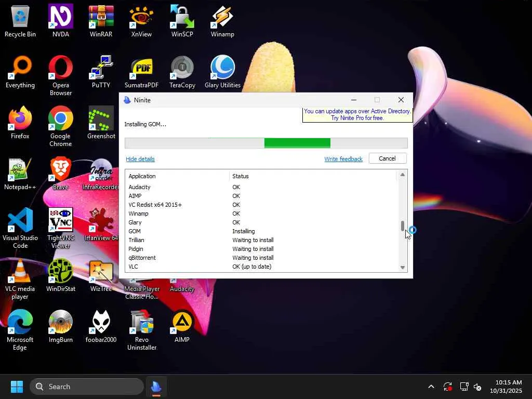Screen dimensions: 532x399
Task: Click the taskbar Search box
Action: click(87, 387)
